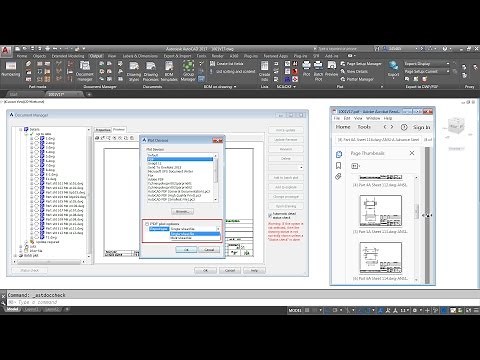Screen dimensions: 480x360
Task: Open Plotter Manager
Action: [x=357, y=79]
